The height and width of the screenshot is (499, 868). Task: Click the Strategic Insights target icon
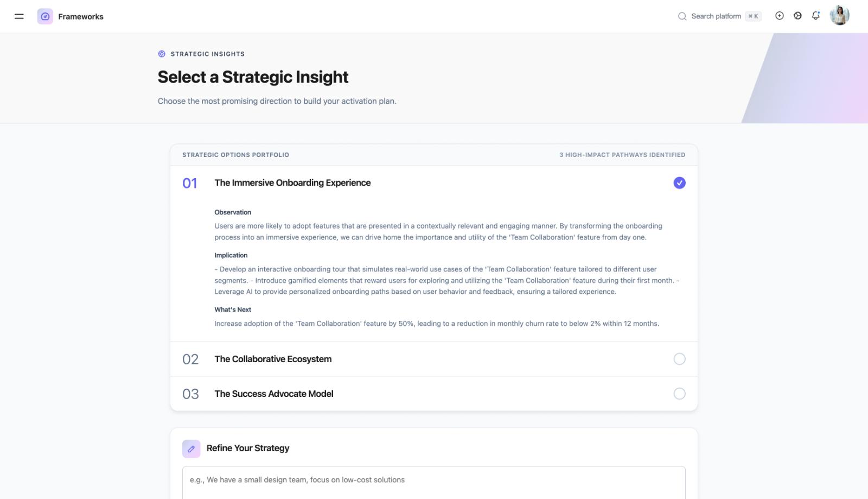coord(161,53)
